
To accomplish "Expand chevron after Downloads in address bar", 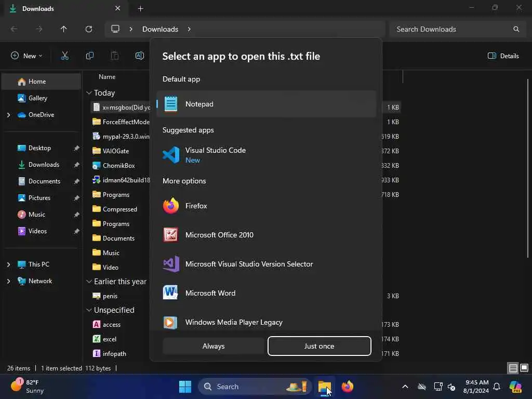I will (x=189, y=29).
